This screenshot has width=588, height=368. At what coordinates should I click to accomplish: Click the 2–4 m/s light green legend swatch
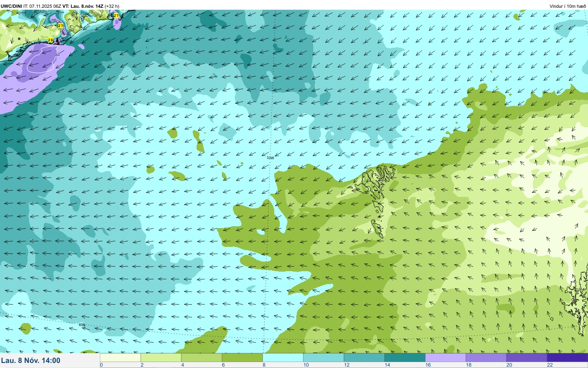[x=161, y=357]
